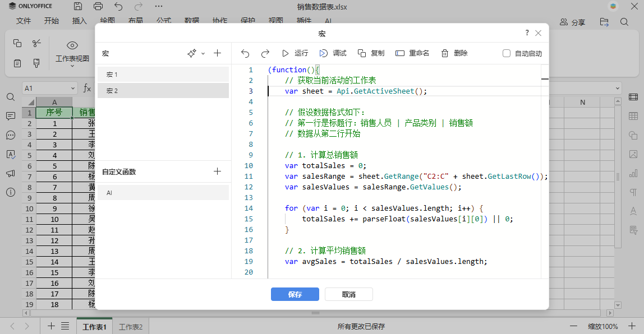Add a new macro with plus icon
This screenshot has width=644, height=334.
click(217, 53)
